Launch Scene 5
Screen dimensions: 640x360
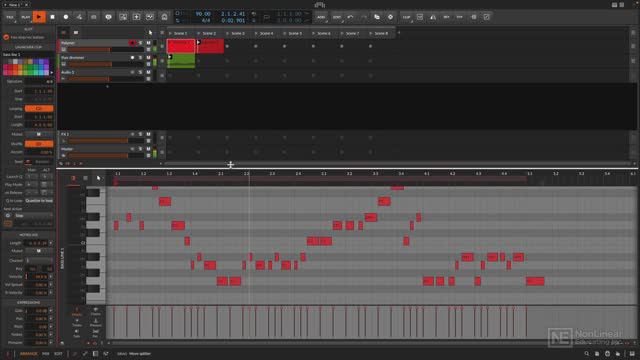(285, 33)
